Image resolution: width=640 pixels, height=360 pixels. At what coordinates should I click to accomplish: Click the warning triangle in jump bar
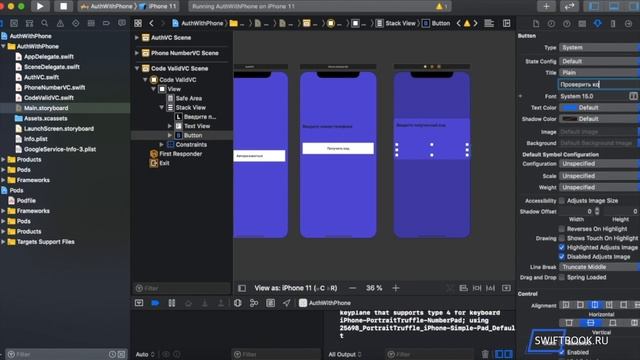pyautogui.click(x=467, y=23)
